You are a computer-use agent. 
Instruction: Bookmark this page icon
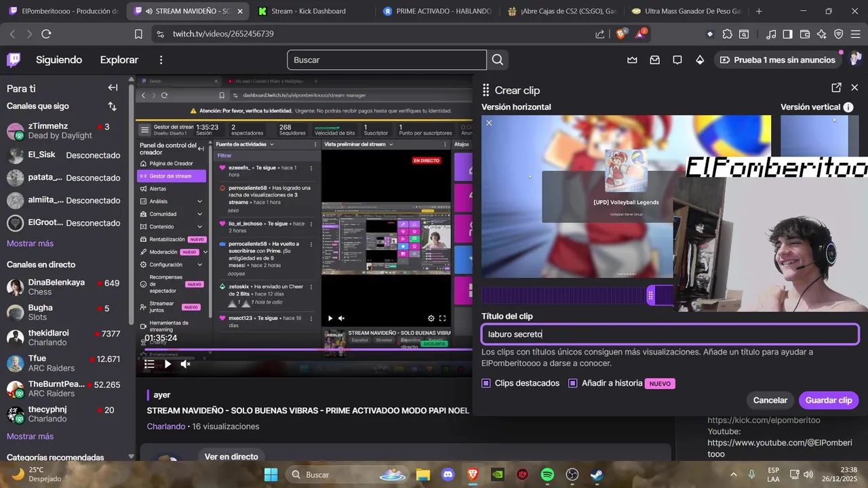tap(138, 34)
